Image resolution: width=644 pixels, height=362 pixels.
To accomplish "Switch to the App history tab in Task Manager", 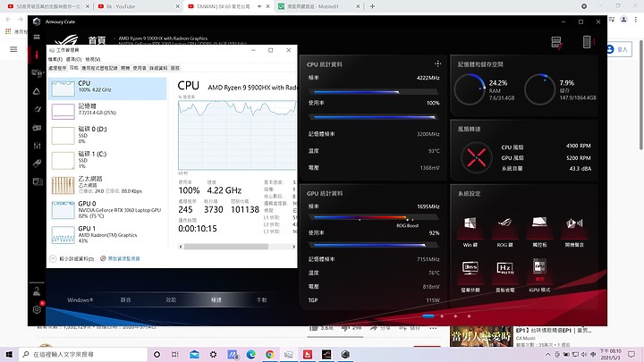I will click(99, 68).
